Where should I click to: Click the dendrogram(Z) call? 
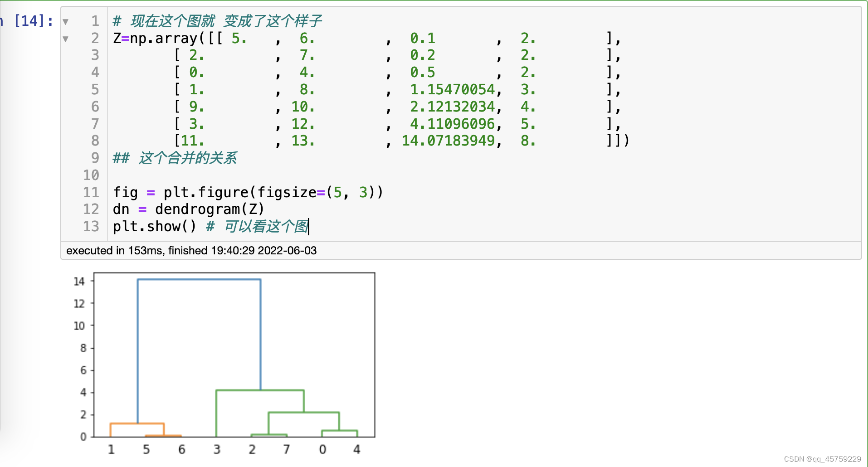[x=210, y=209]
